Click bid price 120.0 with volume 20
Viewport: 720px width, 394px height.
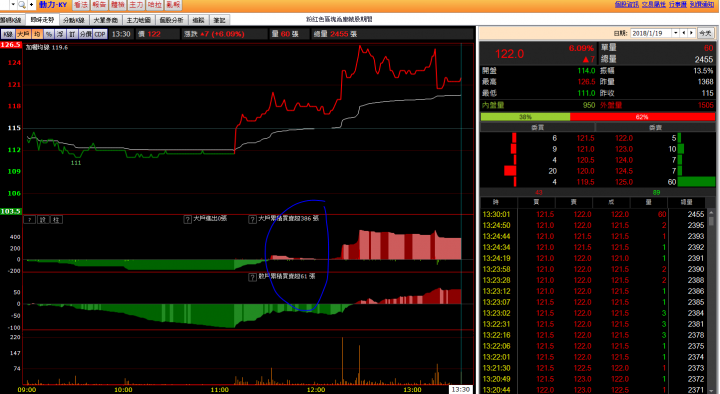click(x=585, y=171)
